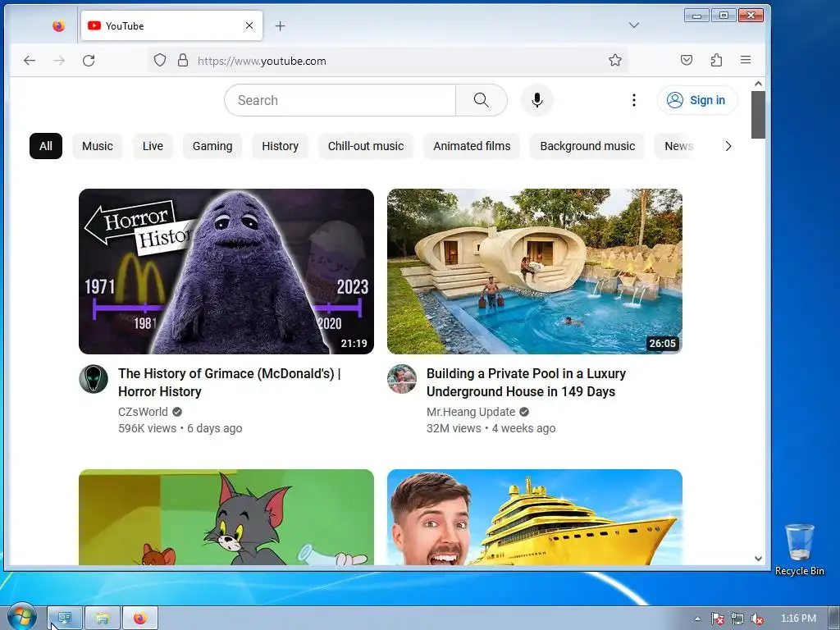Select the All filter chip
The image size is (840, 630).
click(x=46, y=146)
